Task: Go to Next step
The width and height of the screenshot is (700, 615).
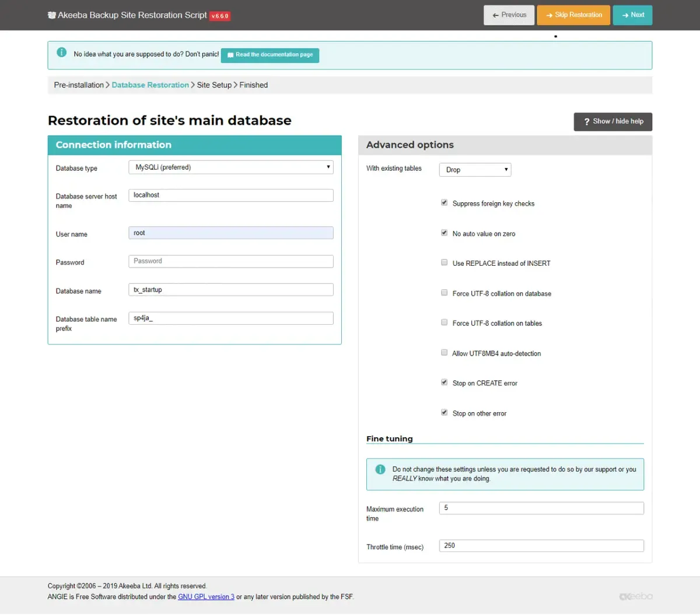Action: [632, 15]
